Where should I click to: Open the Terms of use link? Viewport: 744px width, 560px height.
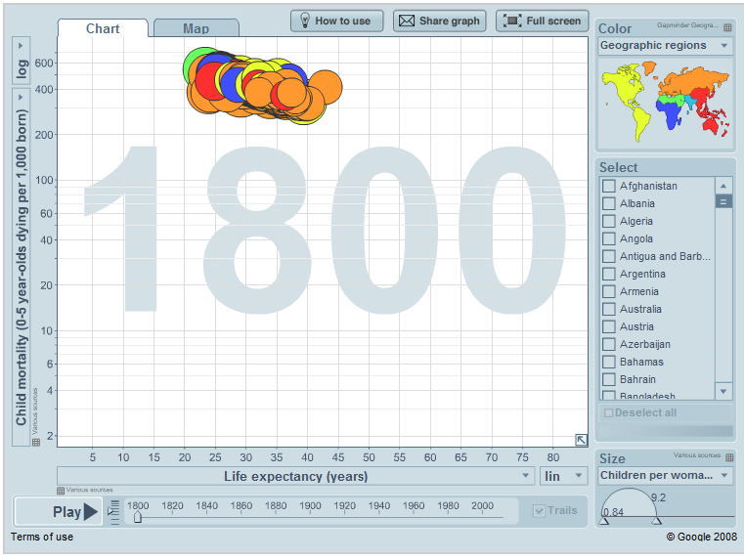[41, 537]
